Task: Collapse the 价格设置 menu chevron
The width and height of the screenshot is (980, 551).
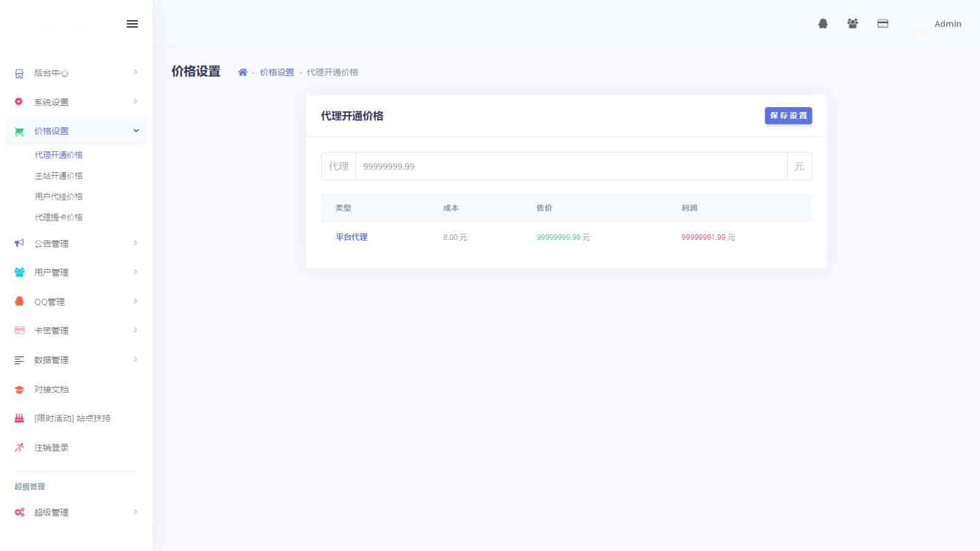Action: point(136,130)
